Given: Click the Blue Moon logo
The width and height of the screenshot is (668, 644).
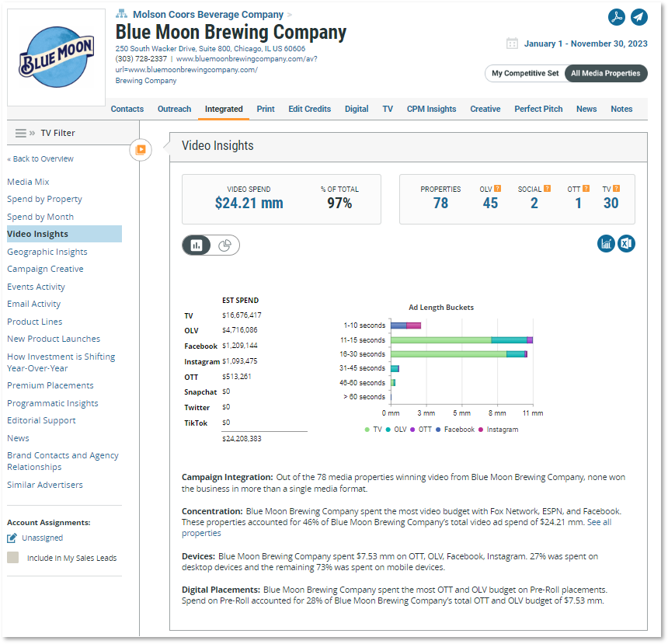Looking at the screenshot, I should [56, 57].
